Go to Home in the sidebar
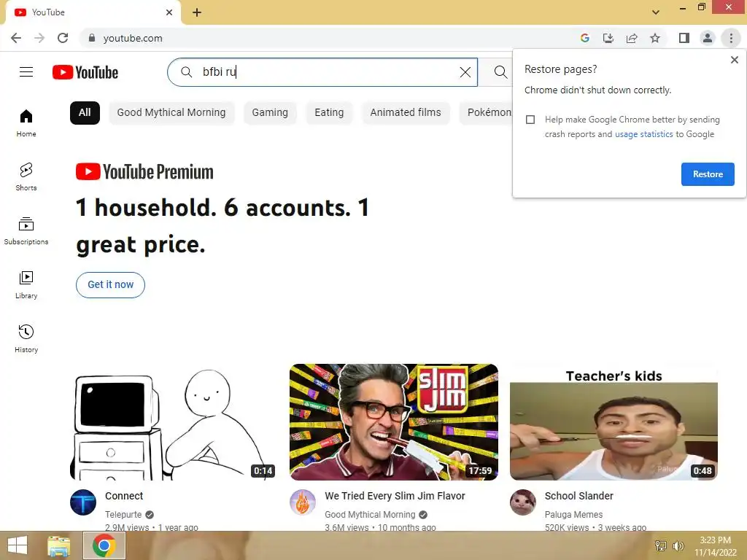747x560 pixels. coord(26,122)
